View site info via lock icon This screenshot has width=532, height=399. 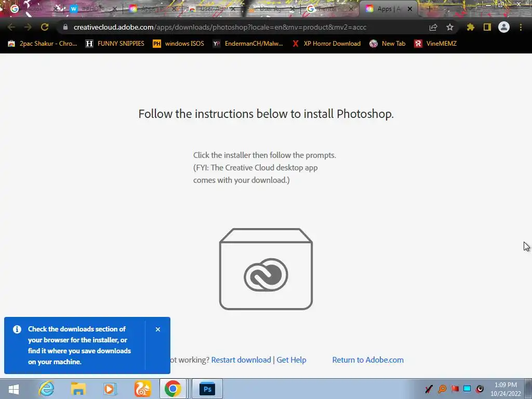(65, 27)
